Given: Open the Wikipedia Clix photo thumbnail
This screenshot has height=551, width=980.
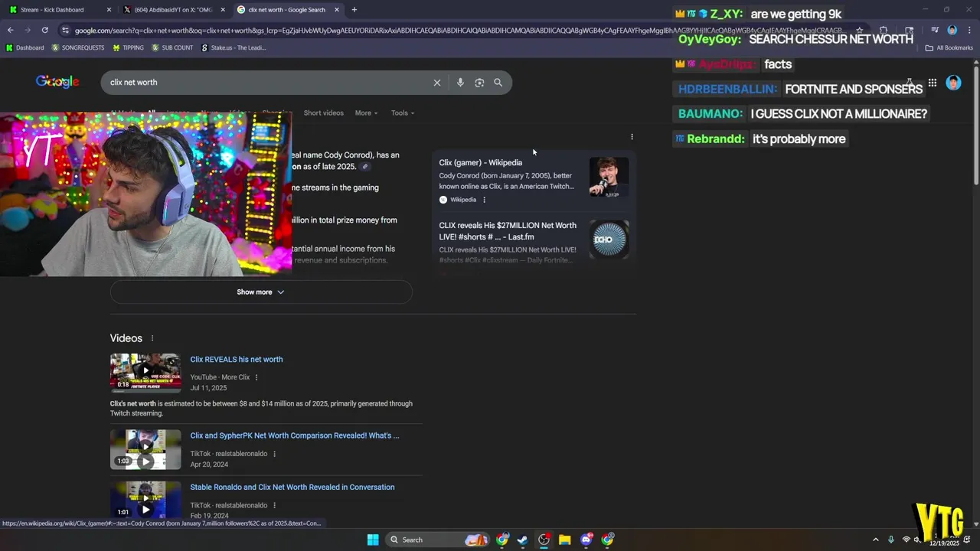Looking at the screenshot, I should (609, 177).
